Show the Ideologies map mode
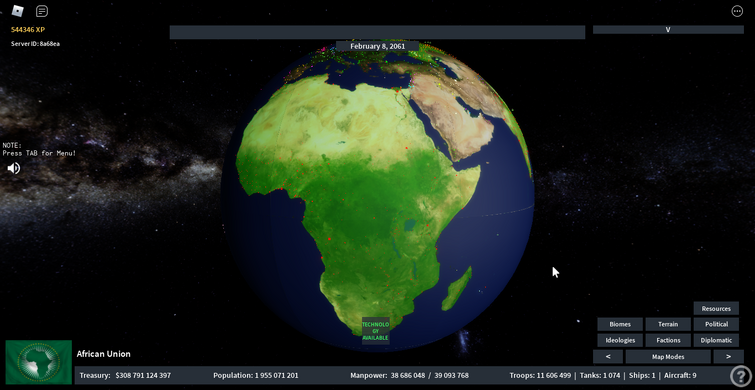Image resolution: width=755 pixels, height=390 pixels. point(620,340)
